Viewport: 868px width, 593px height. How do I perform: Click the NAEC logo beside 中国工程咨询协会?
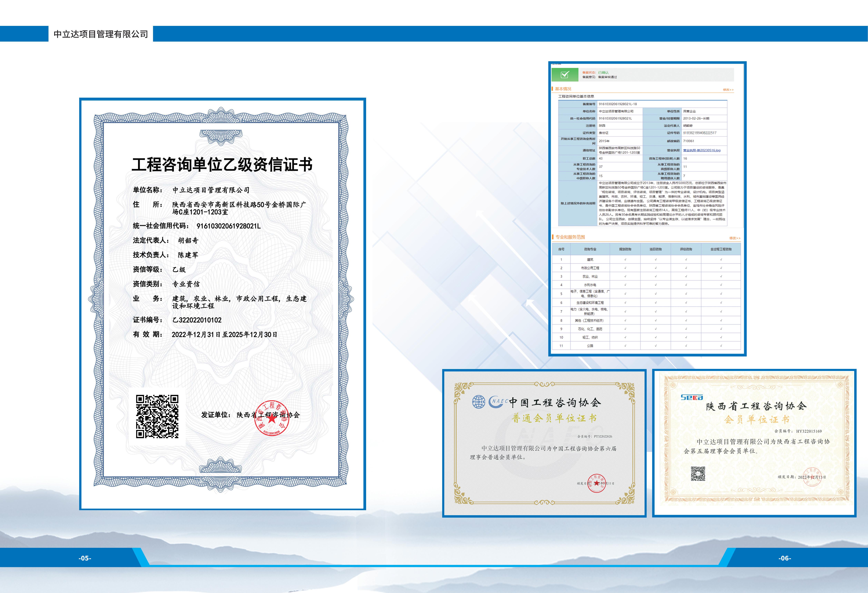click(x=499, y=402)
